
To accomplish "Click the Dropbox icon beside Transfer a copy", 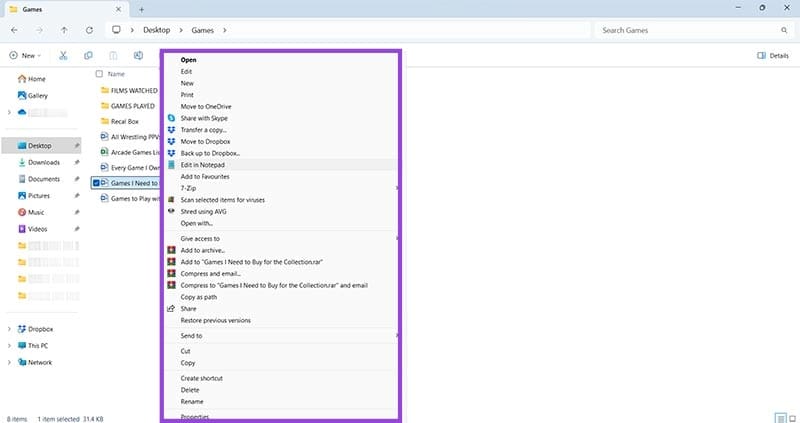I will [171, 130].
